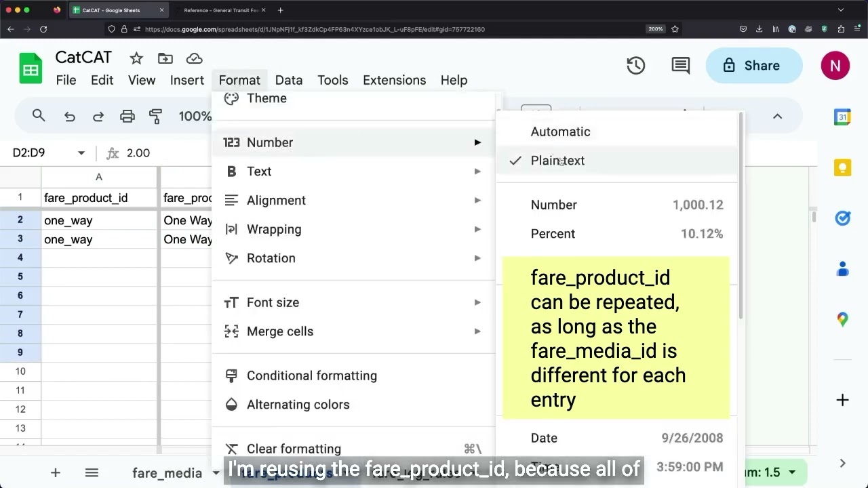Image resolution: width=868 pixels, height=488 pixels.
Task: Star the CatCAT spreadsheet
Action: 136,58
